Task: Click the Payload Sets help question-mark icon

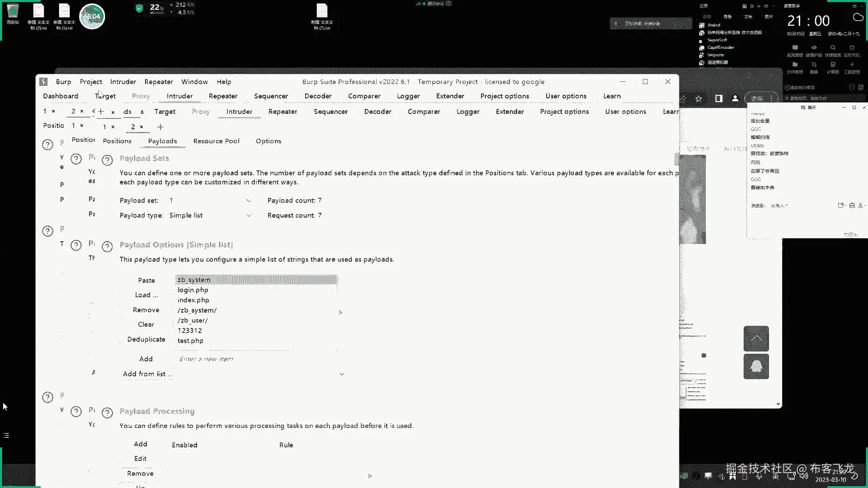Action: (x=107, y=160)
